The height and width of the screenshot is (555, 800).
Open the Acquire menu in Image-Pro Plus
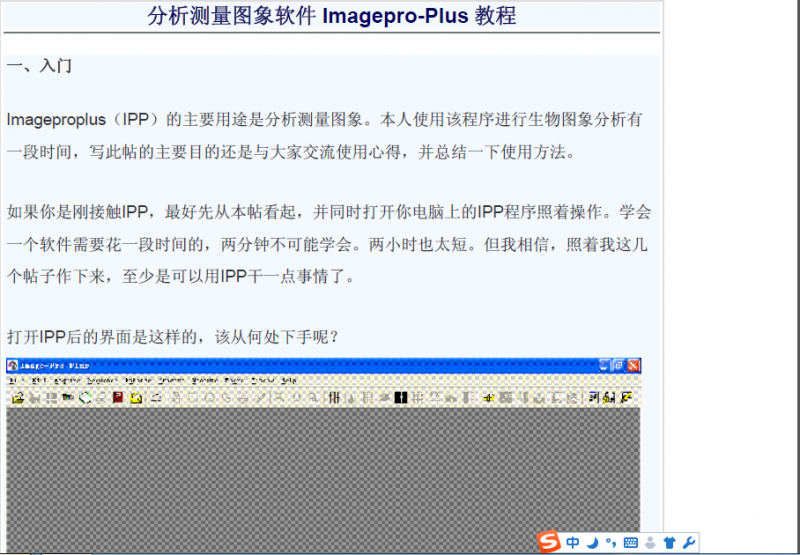pyautogui.click(x=67, y=381)
